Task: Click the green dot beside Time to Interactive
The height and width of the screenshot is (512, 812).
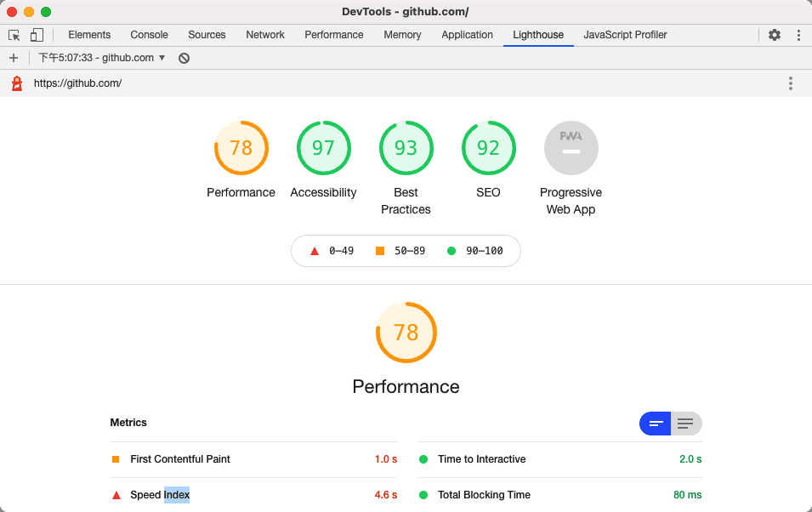Action: coord(423,459)
